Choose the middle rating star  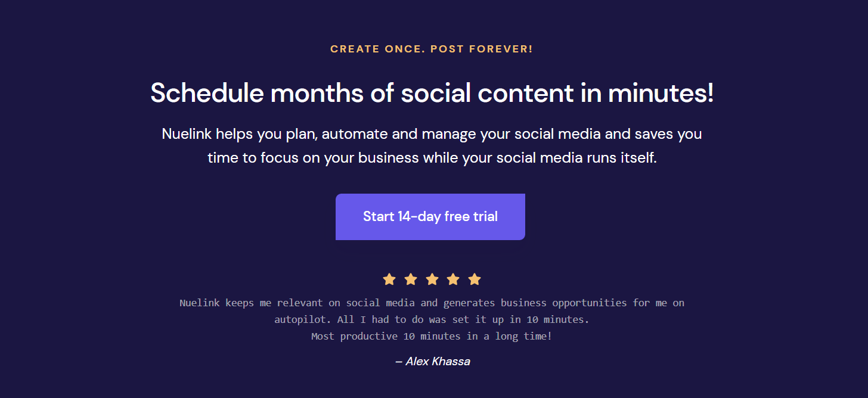tap(432, 279)
